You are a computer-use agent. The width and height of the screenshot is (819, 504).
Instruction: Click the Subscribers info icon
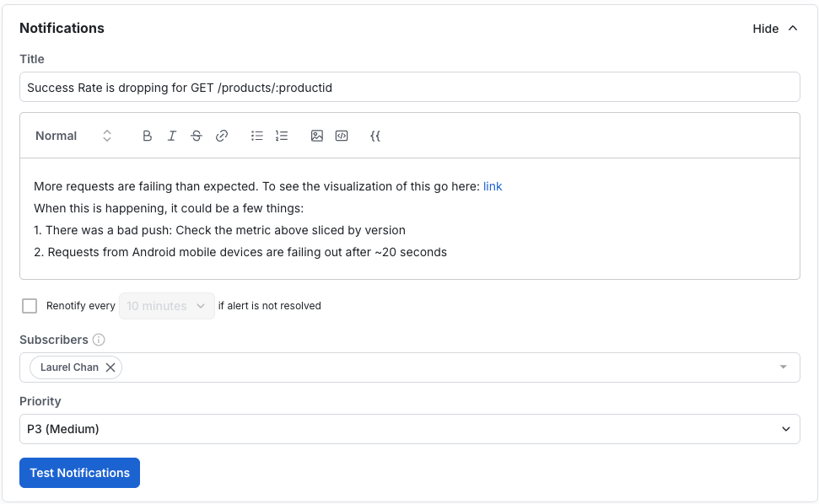pyautogui.click(x=99, y=340)
